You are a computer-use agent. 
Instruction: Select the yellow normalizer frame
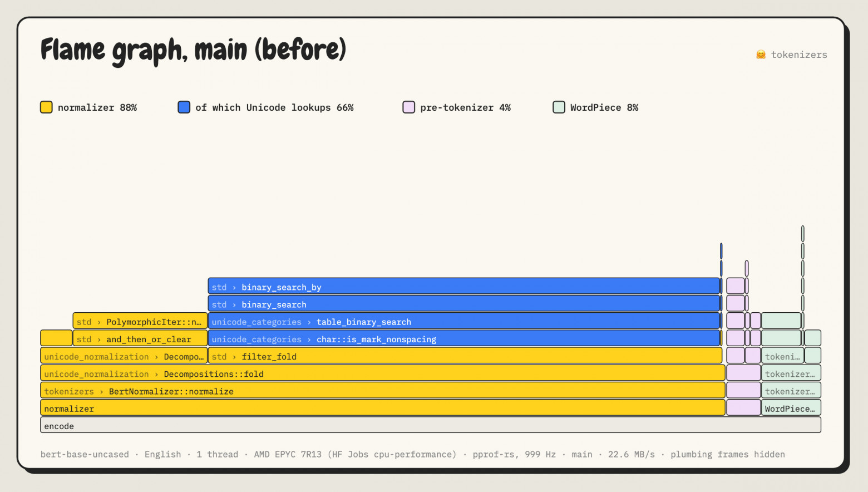tap(383, 407)
